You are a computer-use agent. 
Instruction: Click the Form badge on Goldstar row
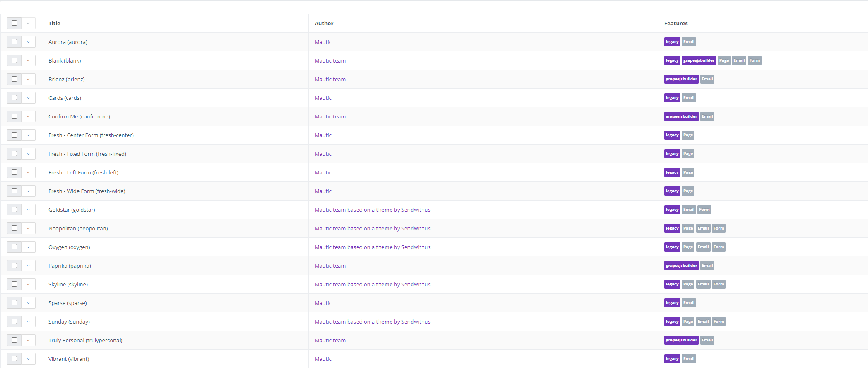pyautogui.click(x=704, y=210)
